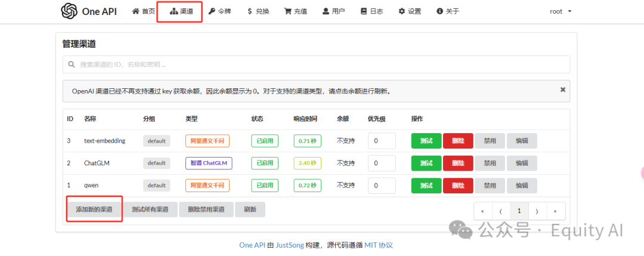The image size is (644, 256).
Task: Click 删除禁用渠道 delete disabled channels
Action: click(x=206, y=209)
